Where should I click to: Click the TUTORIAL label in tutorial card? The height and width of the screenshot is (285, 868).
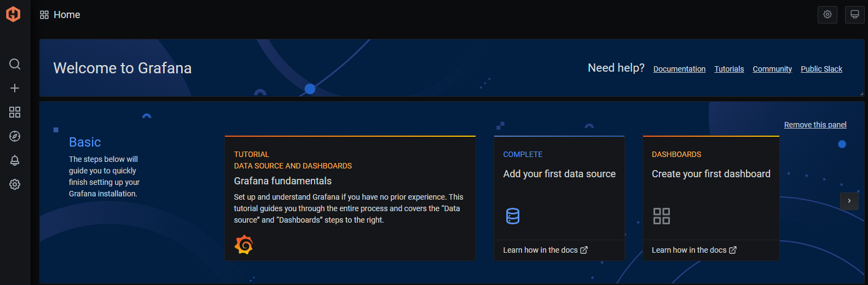[x=252, y=154]
